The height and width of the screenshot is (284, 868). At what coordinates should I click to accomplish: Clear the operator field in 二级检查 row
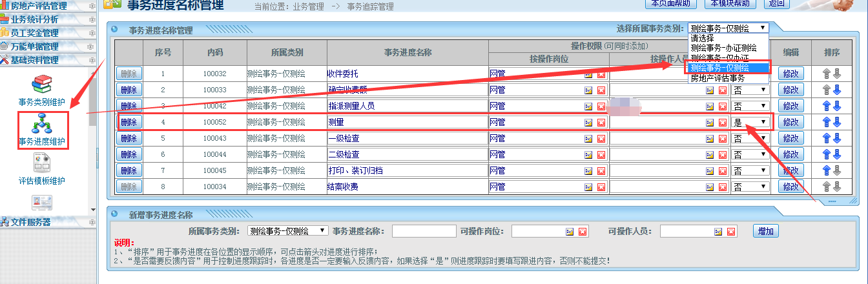[x=721, y=154]
